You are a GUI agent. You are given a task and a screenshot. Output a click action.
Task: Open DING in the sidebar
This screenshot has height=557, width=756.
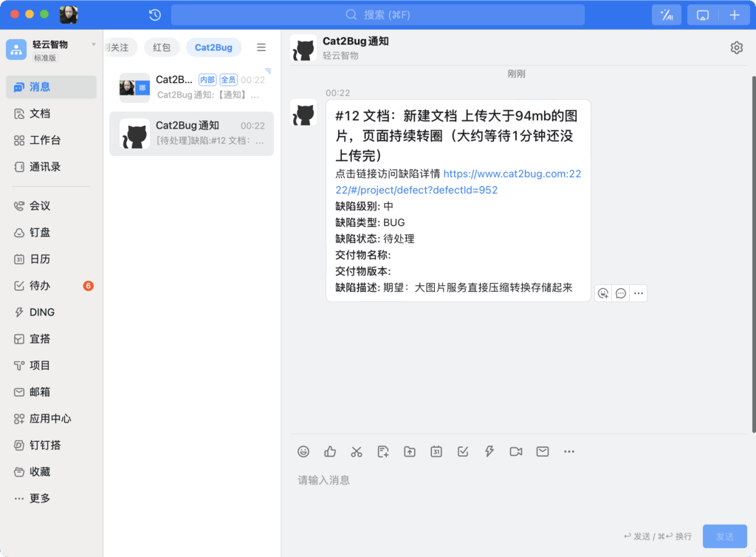click(51, 312)
